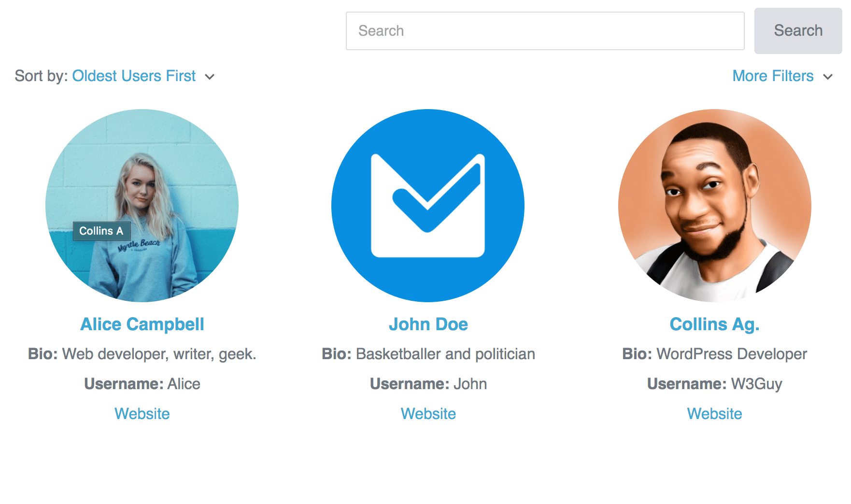The height and width of the screenshot is (504, 851).
Task: Visit the Website link under Alice
Action: (142, 414)
